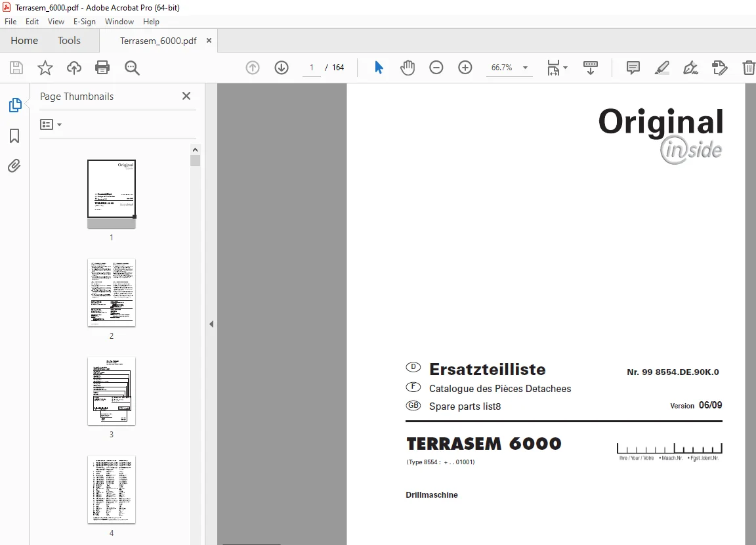The height and width of the screenshot is (545, 756).
Task: Click the Ersatzteilliste heading text
Action: (488, 370)
